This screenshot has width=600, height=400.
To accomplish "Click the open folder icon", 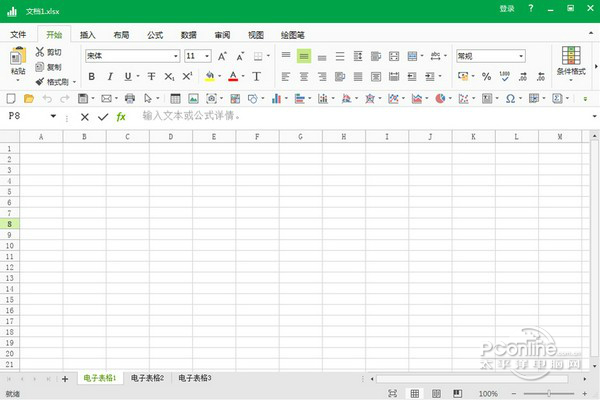I will coord(29,99).
